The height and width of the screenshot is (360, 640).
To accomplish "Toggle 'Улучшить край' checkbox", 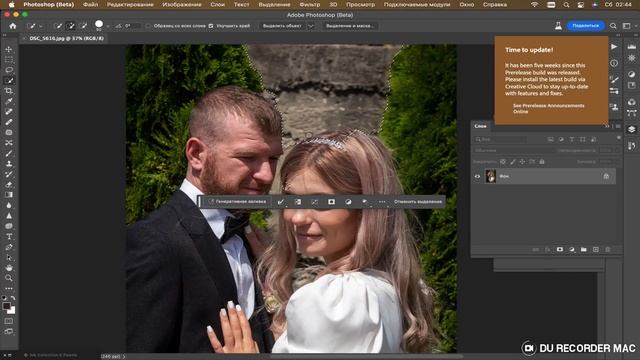I will 211,26.
